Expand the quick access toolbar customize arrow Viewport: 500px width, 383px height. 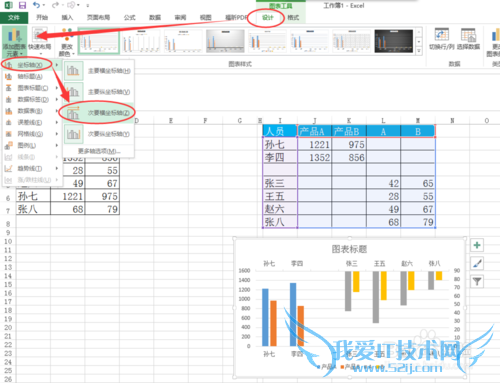pos(88,6)
